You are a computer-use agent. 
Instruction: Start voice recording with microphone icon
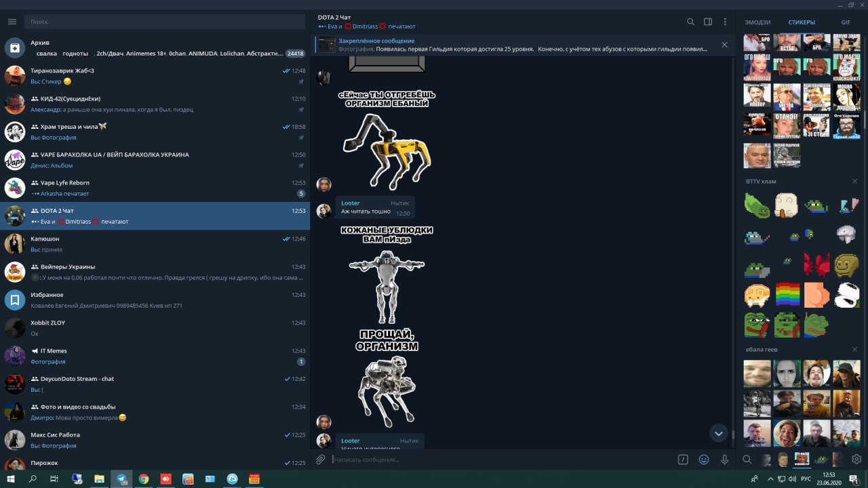click(x=725, y=460)
